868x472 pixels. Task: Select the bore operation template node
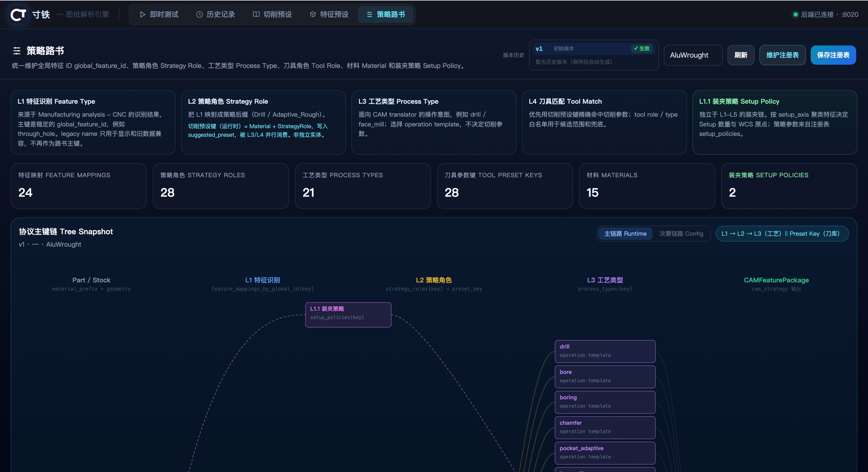tap(605, 377)
